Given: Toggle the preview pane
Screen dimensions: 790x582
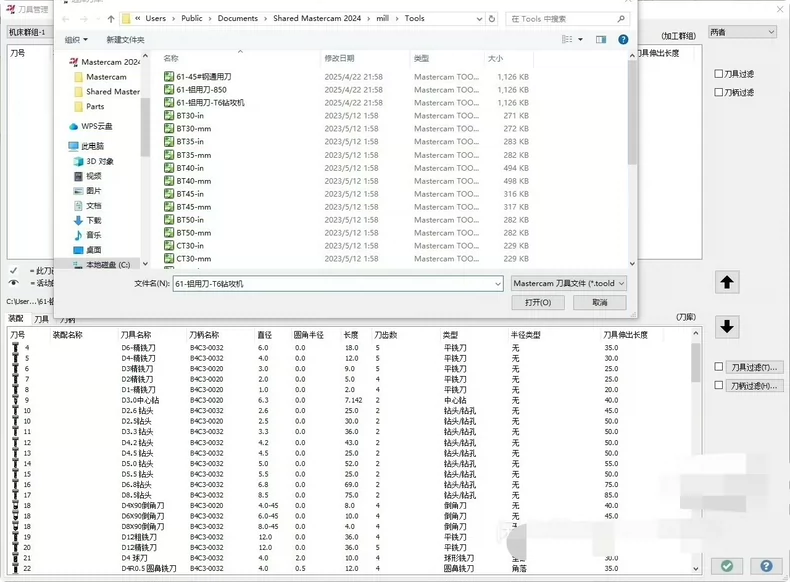Looking at the screenshot, I should coord(601,39).
